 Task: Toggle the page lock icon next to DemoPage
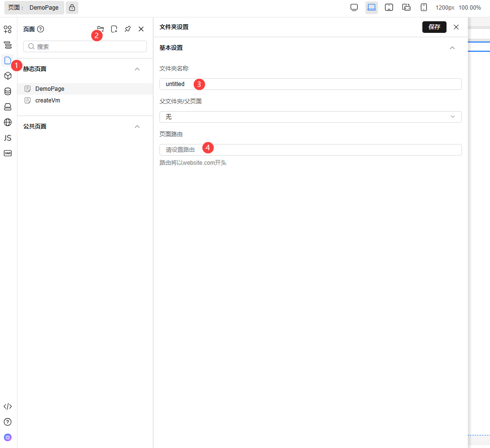pyautogui.click(x=72, y=8)
